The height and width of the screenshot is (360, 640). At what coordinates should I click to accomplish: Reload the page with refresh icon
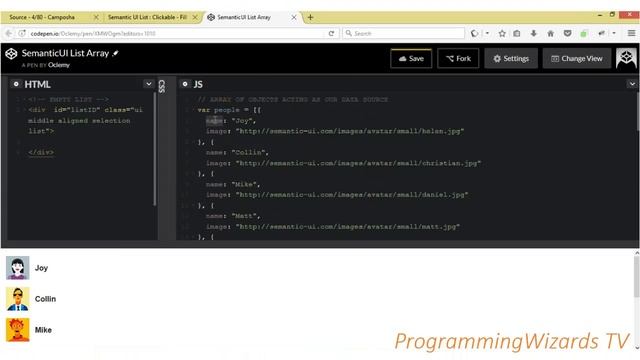[x=331, y=33]
